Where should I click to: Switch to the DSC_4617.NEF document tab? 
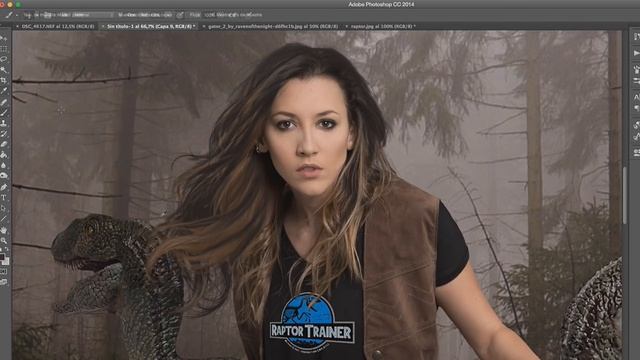pyautogui.click(x=58, y=26)
